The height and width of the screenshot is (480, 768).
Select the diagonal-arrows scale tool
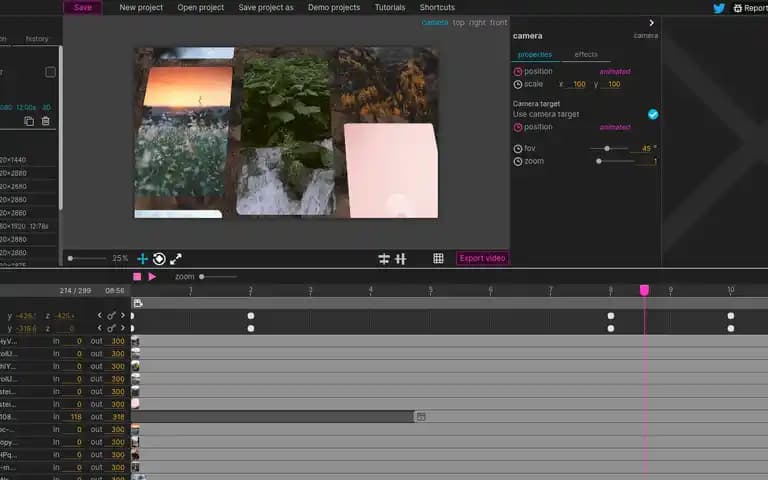pyautogui.click(x=176, y=259)
